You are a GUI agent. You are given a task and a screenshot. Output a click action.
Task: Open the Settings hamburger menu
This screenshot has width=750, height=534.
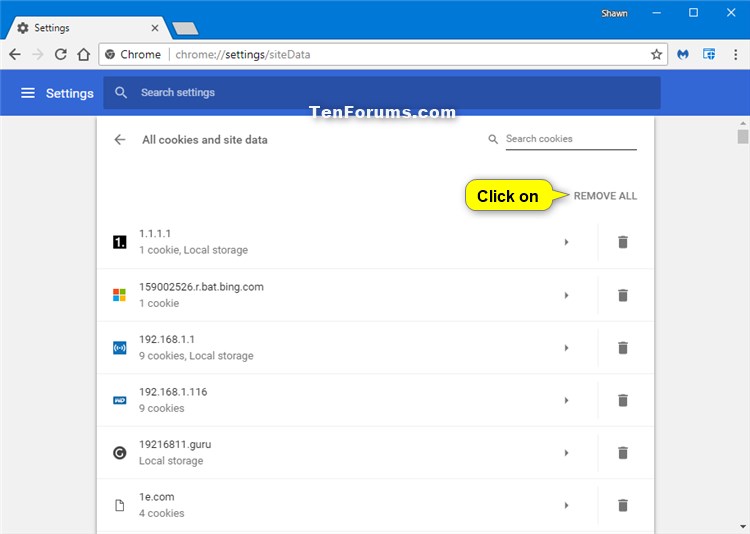tap(28, 93)
